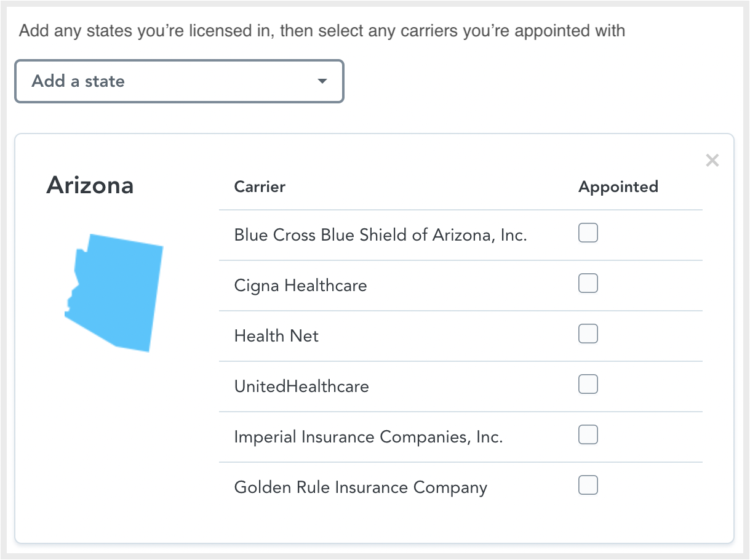Click the Health Net carrier name
This screenshot has height=560, width=750.
[x=276, y=335]
